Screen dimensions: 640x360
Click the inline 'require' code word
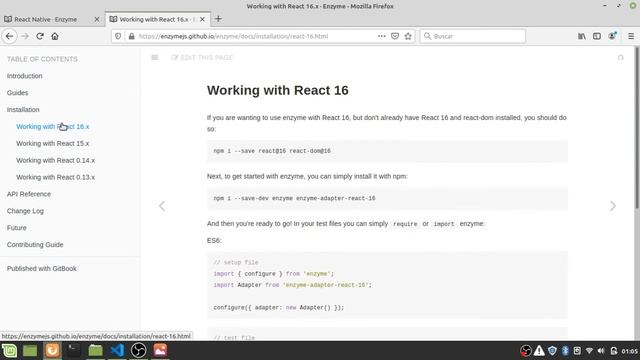405,224
